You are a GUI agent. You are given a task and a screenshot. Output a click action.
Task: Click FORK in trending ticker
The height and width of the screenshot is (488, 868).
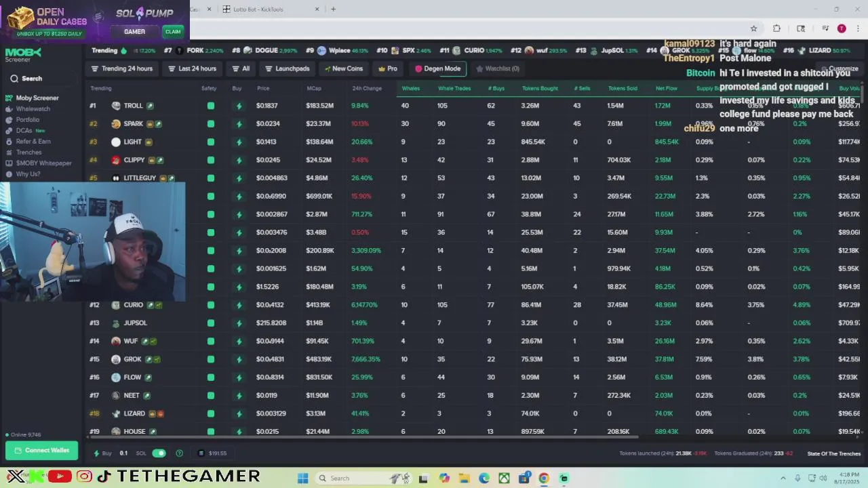(x=195, y=51)
